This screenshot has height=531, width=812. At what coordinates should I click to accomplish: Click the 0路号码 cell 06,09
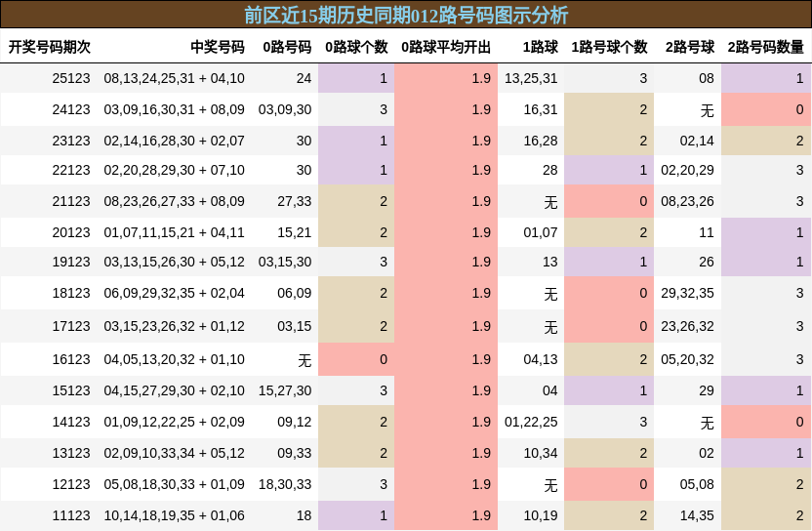point(294,293)
